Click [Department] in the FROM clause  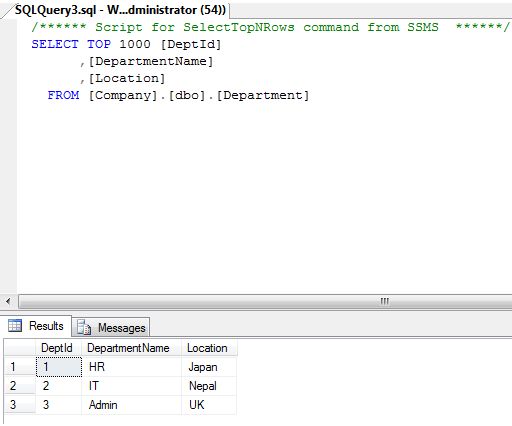click(x=263, y=96)
